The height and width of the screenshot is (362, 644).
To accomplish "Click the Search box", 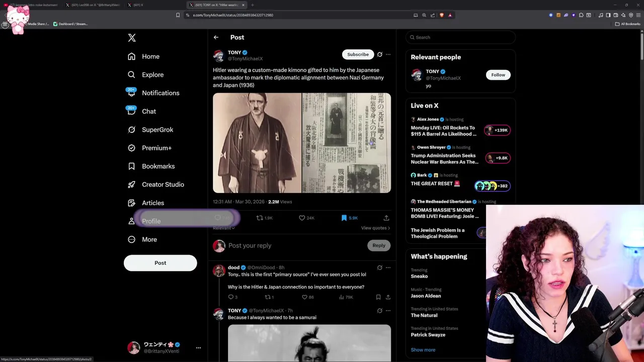I will [x=460, y=37].
